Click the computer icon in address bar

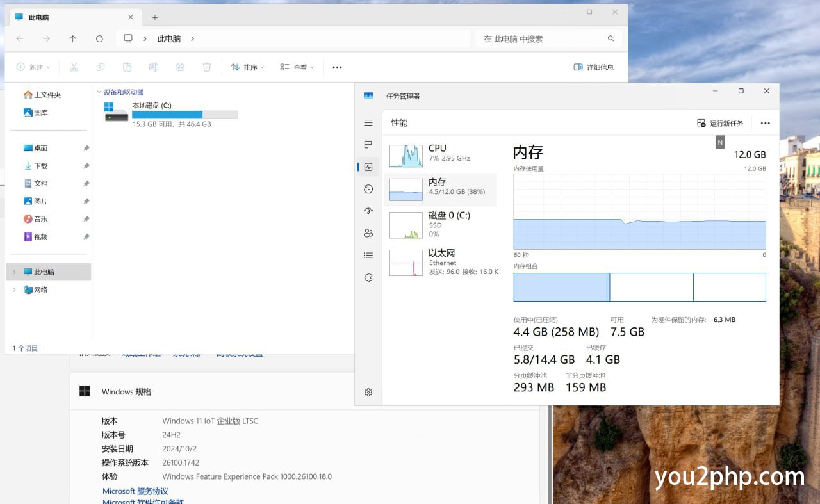point(128,38)
